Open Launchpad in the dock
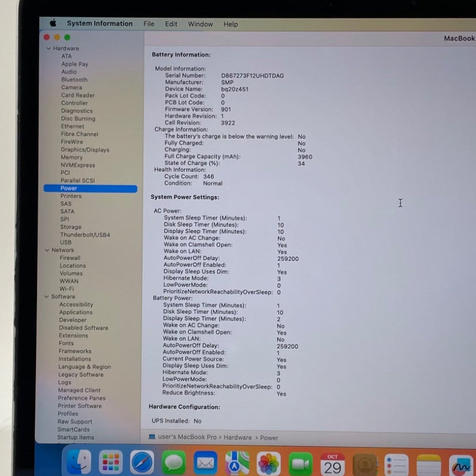Viewport: 476px width, 476px height. pyautogui.click(x=111, y=462)
